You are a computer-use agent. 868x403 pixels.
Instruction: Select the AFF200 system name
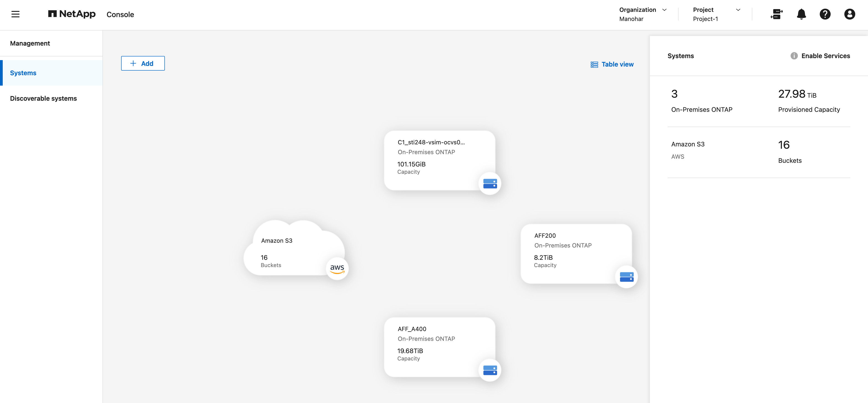[545, 235]
